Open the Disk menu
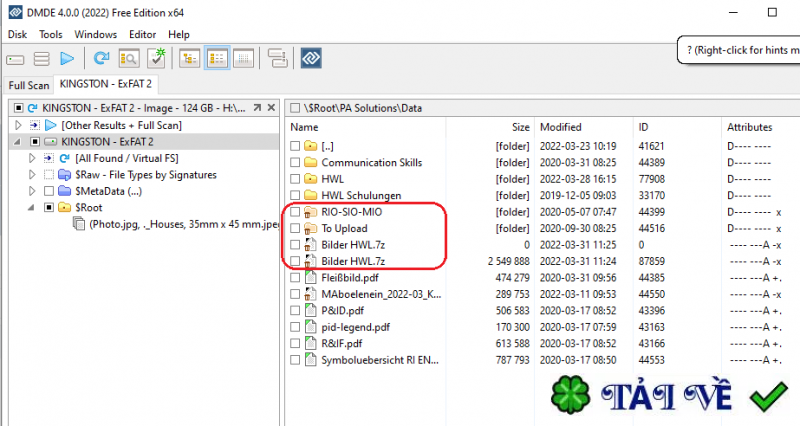This screenshot has height=426, width=800. pyautogui.click(x=17, y=34)
